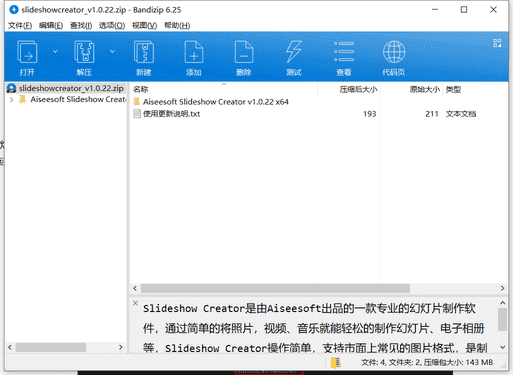
Task: Click file list horizontal scrollbar right arrow
Action: coord(502,288)
